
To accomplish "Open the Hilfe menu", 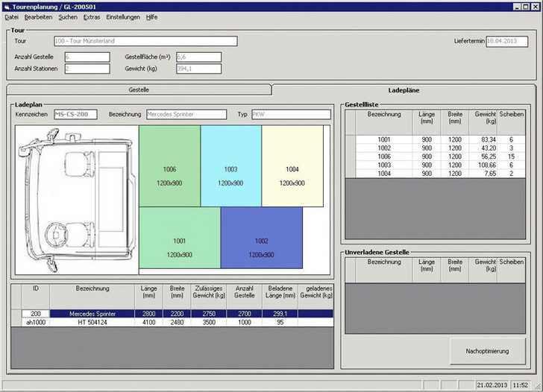I will click(151, 16).
